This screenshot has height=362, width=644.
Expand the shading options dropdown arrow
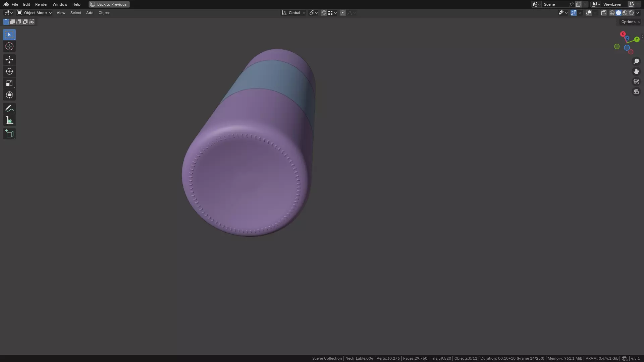click(x=638, y=13)
